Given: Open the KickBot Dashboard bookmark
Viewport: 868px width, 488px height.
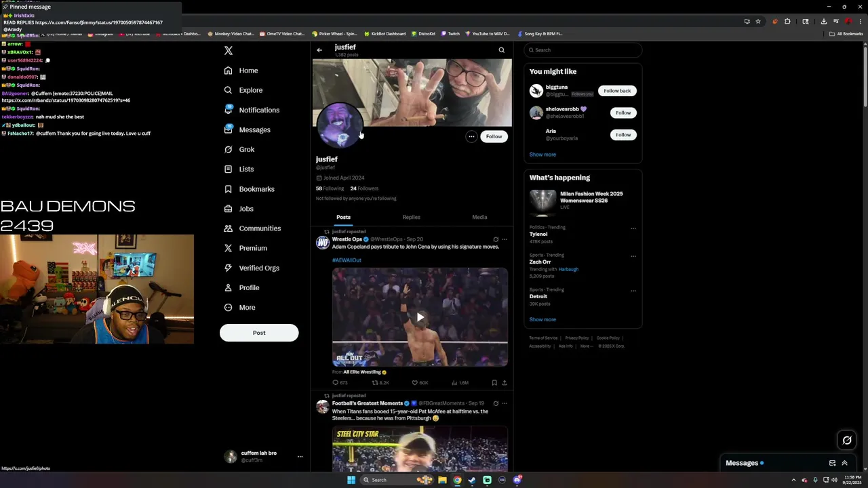Looking at the screenshot, I should (384, 34).
